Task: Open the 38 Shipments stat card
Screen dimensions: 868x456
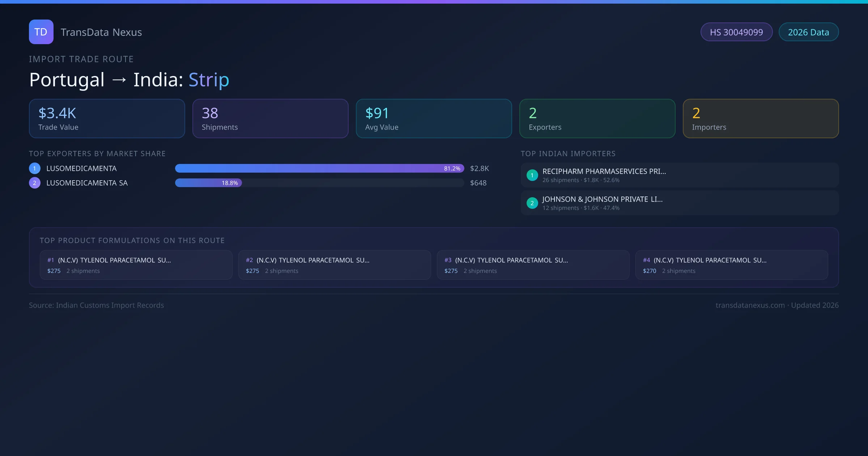Action: coord(270,119)
